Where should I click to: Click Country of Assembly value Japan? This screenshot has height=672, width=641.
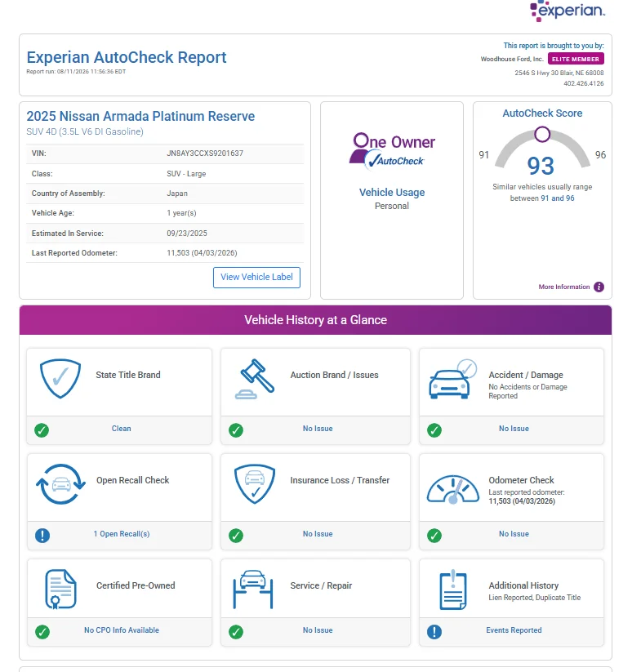click(177, 194)
